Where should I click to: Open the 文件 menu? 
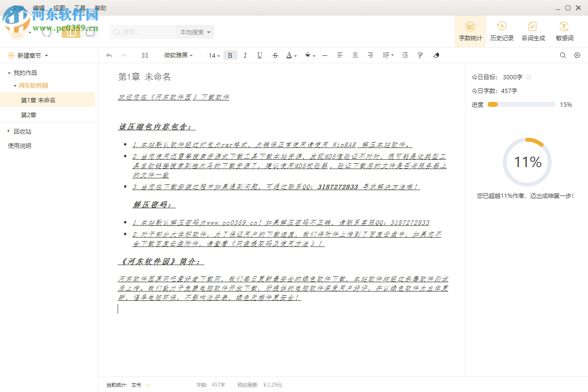click(18, 8)
